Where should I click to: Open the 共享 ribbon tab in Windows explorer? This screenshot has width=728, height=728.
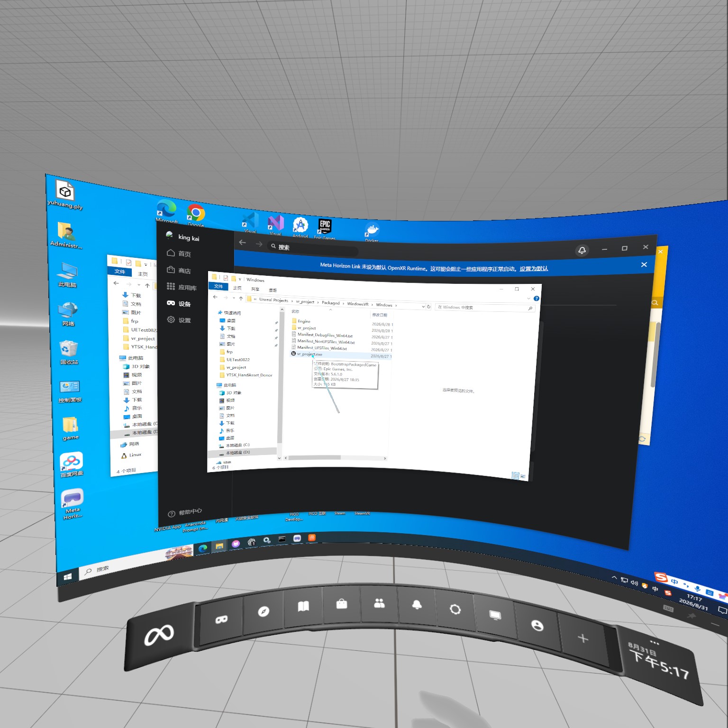point(255,289)
